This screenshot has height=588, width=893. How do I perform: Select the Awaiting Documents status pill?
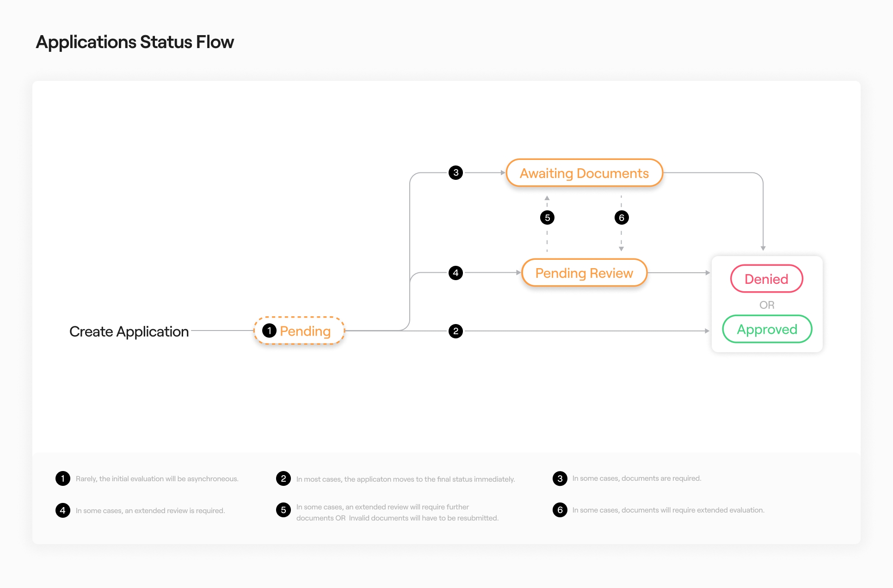[x=584, y=173]
